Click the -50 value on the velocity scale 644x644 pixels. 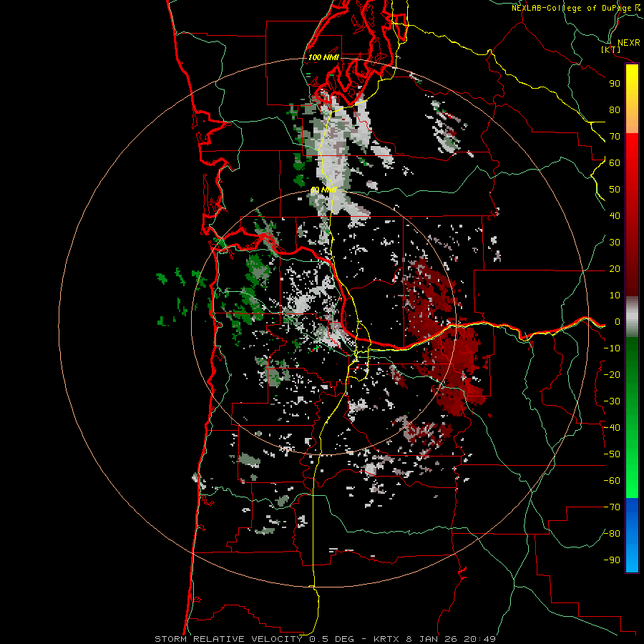(x=612, y=454)
